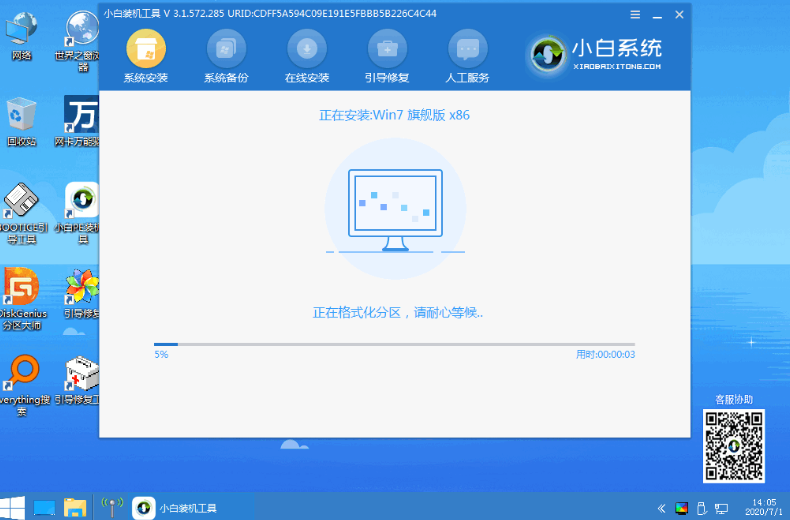Minimize the 小白装机工具 window
790x520 pixels.
[657, 15]
